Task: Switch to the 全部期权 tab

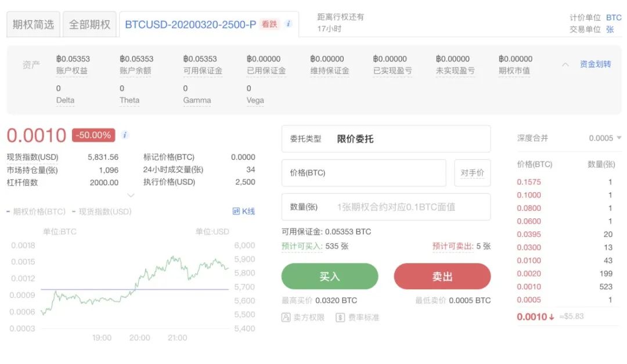Action: (x=89, y=24)
